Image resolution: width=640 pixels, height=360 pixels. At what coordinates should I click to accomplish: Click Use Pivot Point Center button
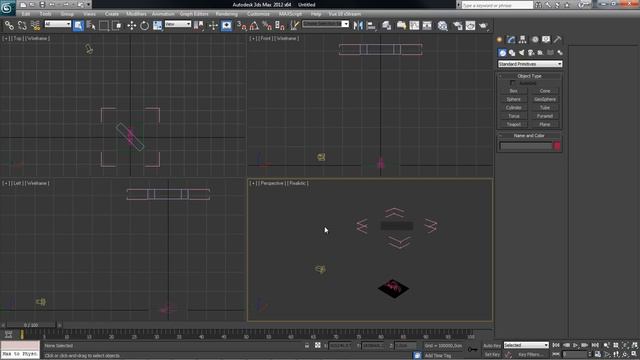click(x=199, y=26)
